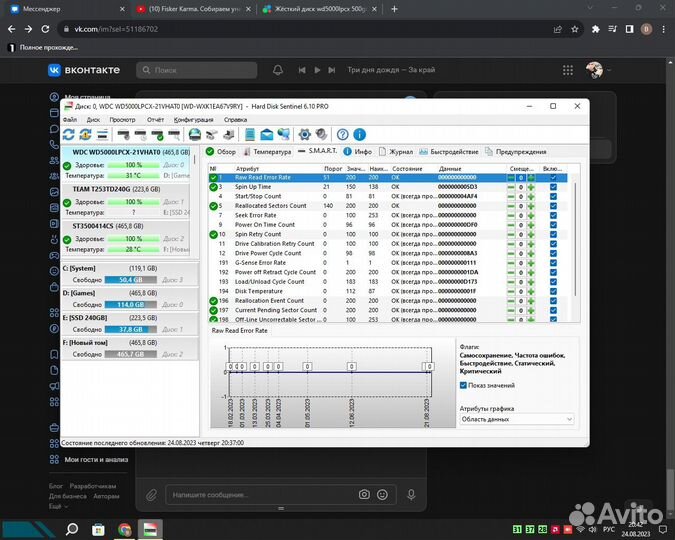Switch to the 'Обзор' tab
The height and width of the screenshot is (540, 675).
pos(221,152)
